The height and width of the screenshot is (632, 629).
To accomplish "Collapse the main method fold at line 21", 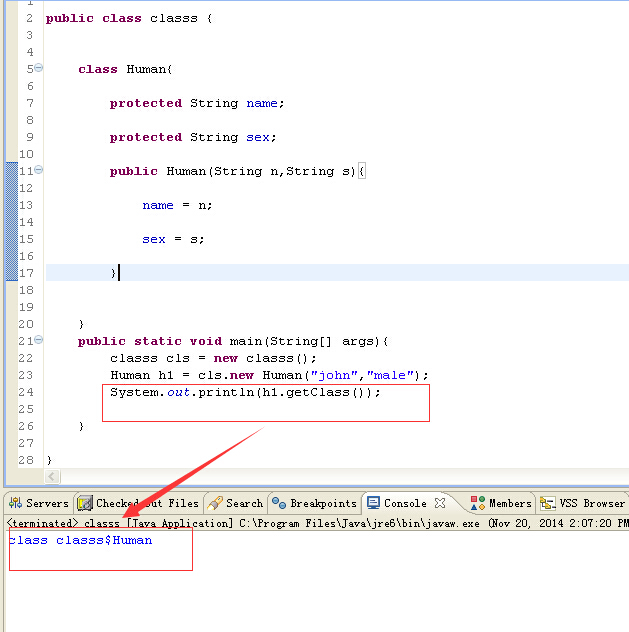I will pyautogui.click(x=38, y=340).
